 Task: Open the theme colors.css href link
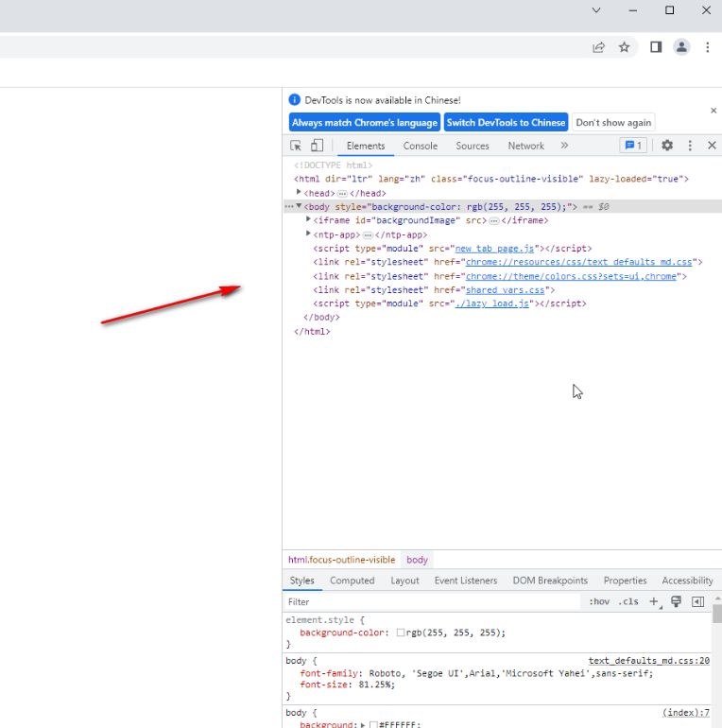(571, 276)
